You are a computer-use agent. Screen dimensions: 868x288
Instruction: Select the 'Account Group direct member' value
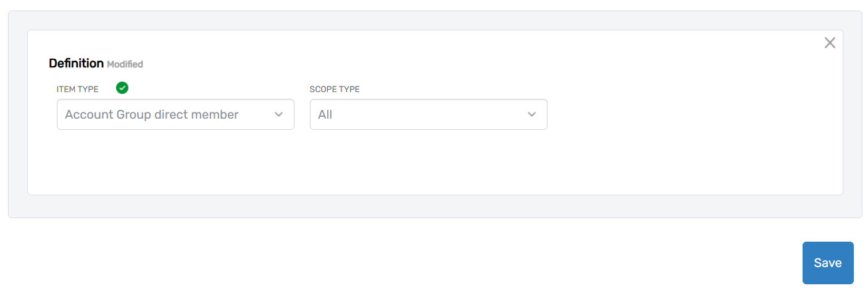click(152, 114)
